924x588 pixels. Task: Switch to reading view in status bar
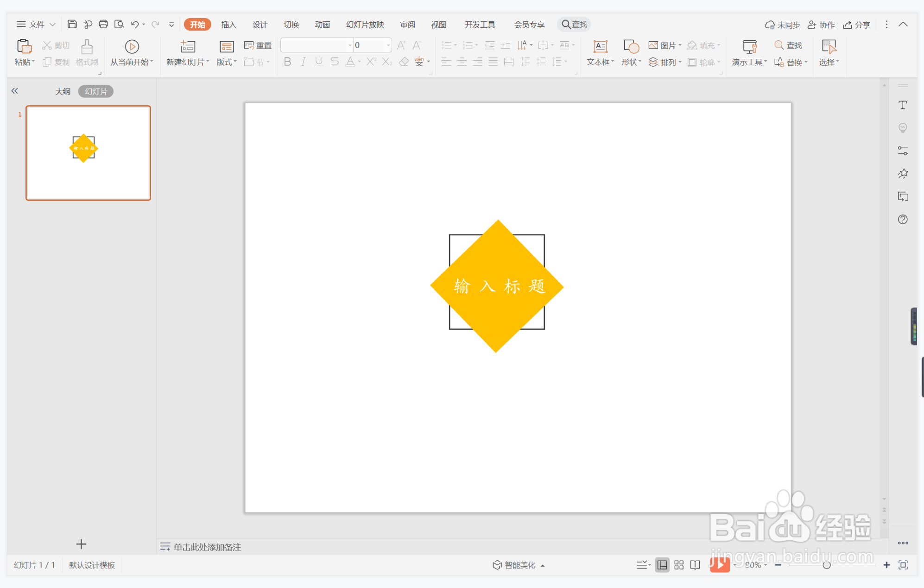pyautogui.click(x=695, y=565)
